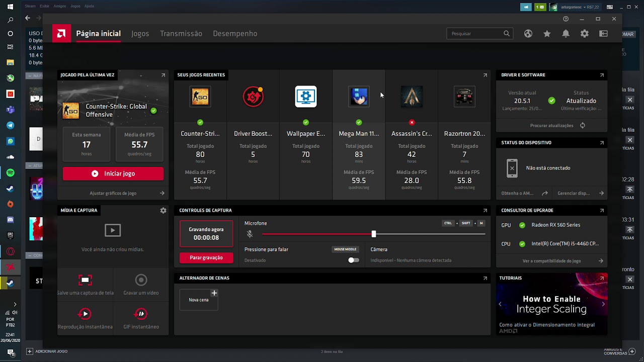644x362 pixels.
Task: Click Procurar atualizações link
Action: 551,126
